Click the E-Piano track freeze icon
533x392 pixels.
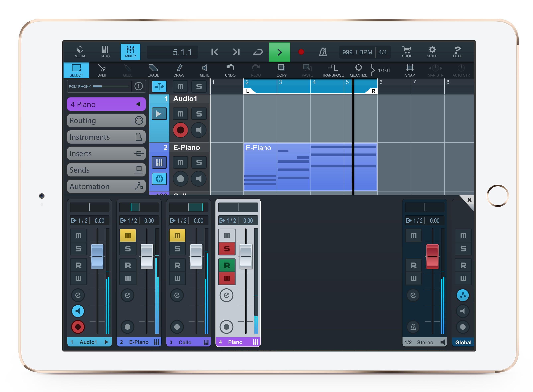159,179
